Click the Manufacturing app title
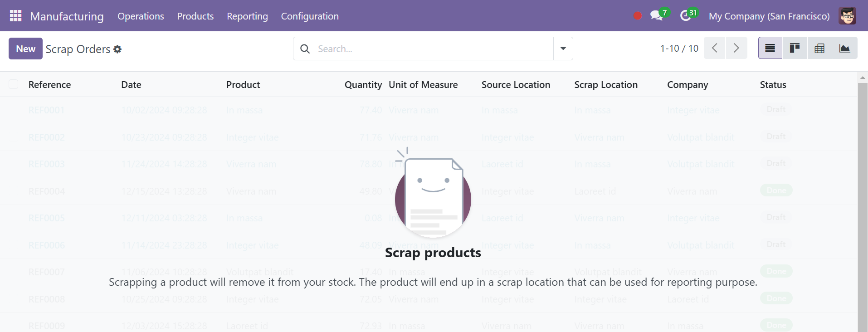868x332 pixels. (x=67, y=16)
